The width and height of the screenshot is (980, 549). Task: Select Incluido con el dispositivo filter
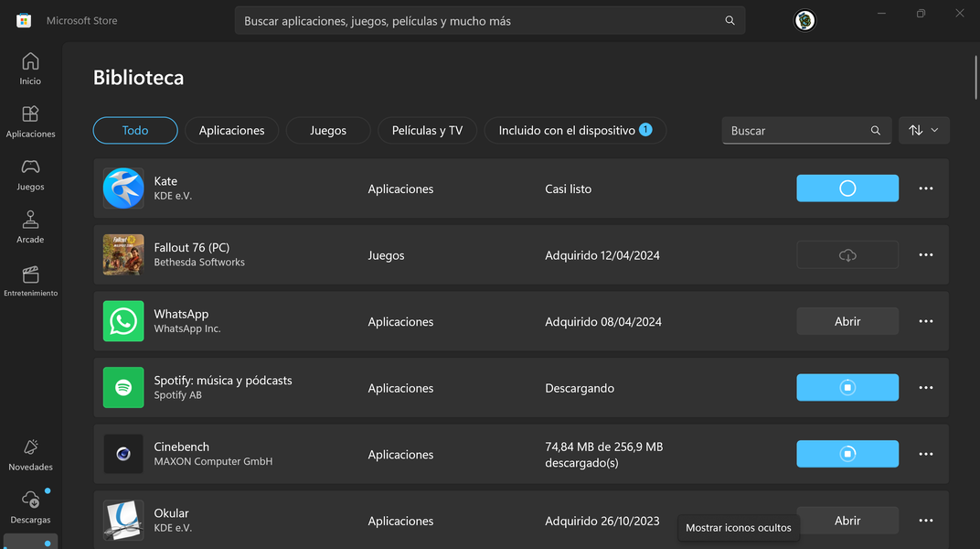coord(575,130)
